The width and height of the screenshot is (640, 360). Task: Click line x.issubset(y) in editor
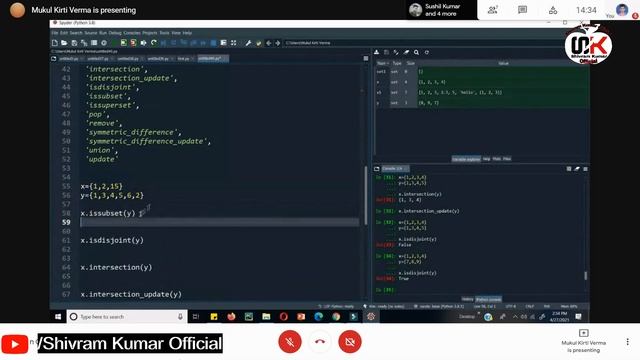(108, 213)
